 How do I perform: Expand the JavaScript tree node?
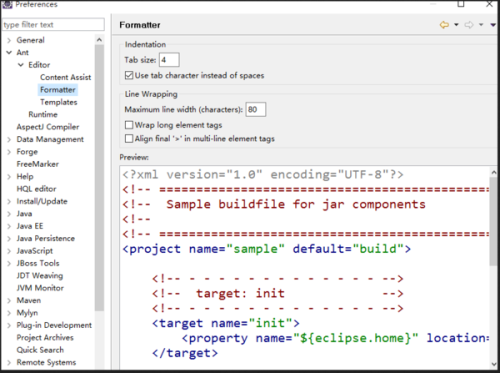[9, 251]
